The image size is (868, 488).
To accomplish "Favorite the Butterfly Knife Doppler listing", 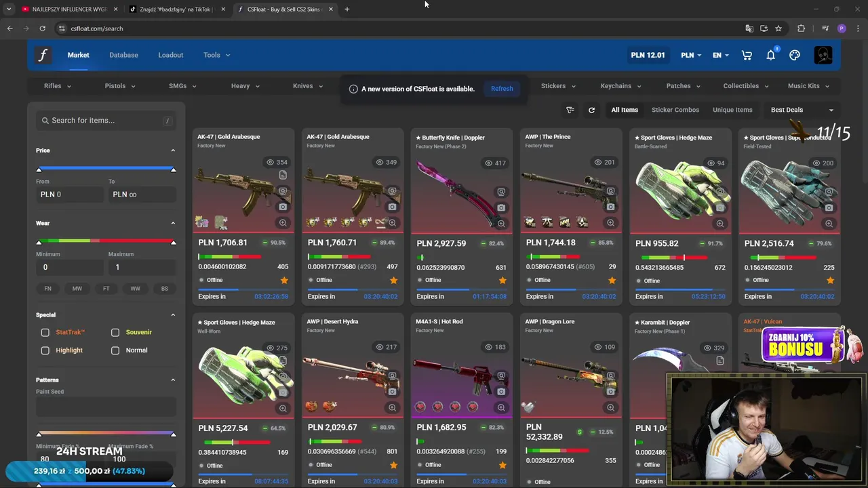I will (502, 280).
